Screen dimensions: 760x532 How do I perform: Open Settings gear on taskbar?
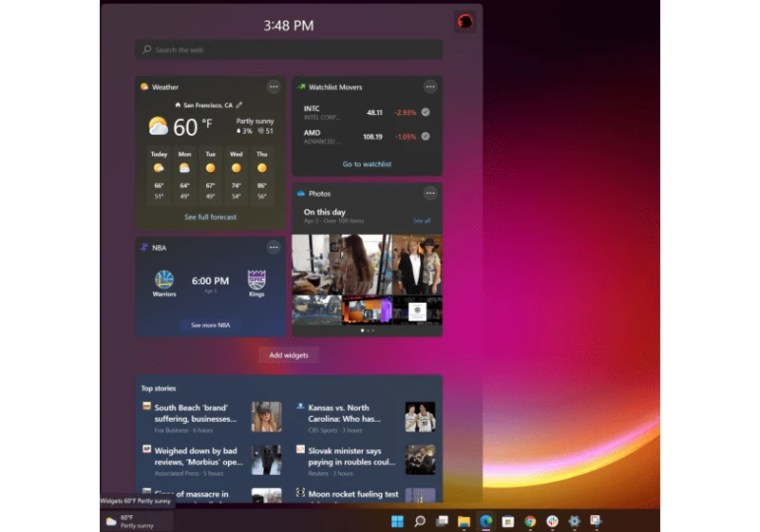(575, 522)
